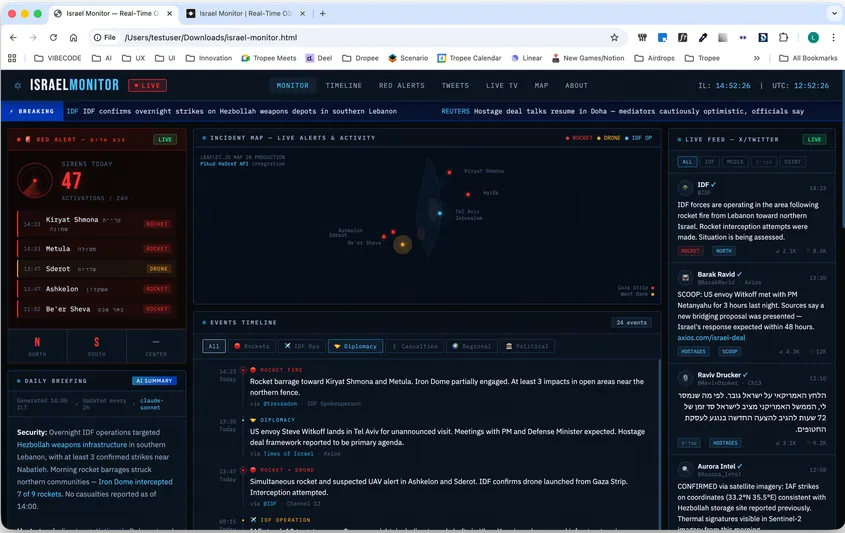The width and height of the screenshot is (845, 533).
Task: Open the axios.com/israel-deal link
Action: coord(711,338)
